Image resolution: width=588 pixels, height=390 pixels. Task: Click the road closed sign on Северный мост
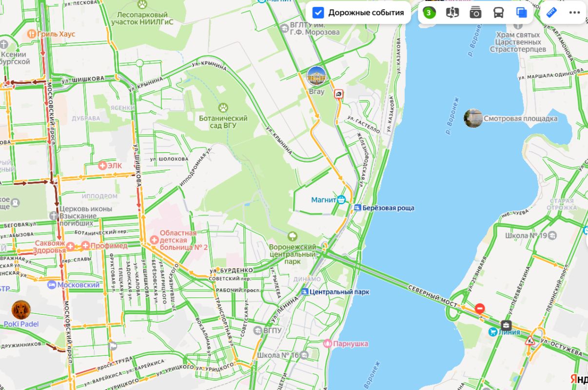click(x=480, y=308)
